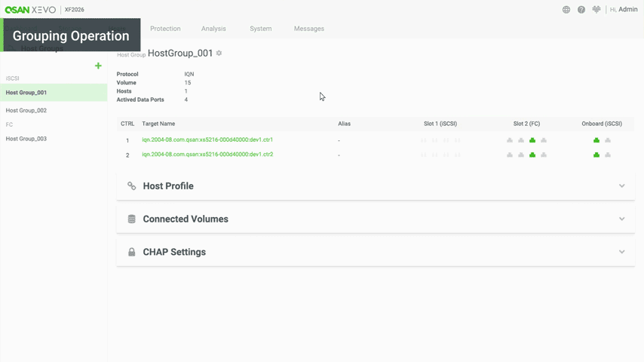Expand the Host Profile section chevron
The height and width of the screenshot is (362, 644).
[x=622, y=186]
